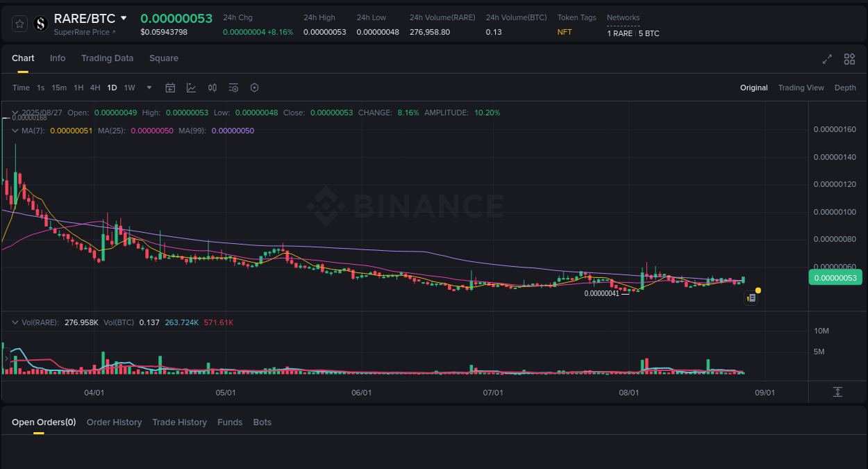
Task: Open the technical indicators panel
Action: (191, 88)
